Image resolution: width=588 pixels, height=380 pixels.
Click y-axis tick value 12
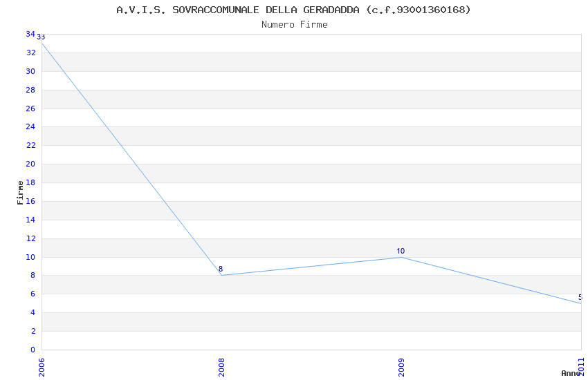point(30,238)
